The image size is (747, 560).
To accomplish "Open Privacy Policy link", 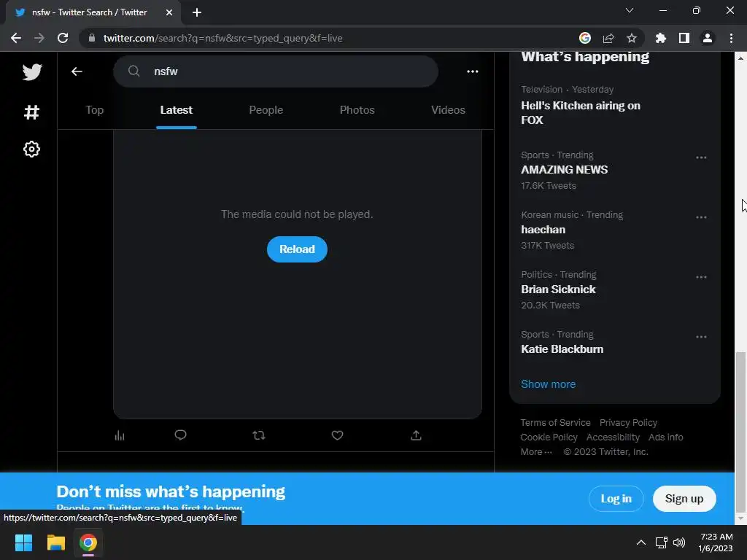I will tap(628, 422).
